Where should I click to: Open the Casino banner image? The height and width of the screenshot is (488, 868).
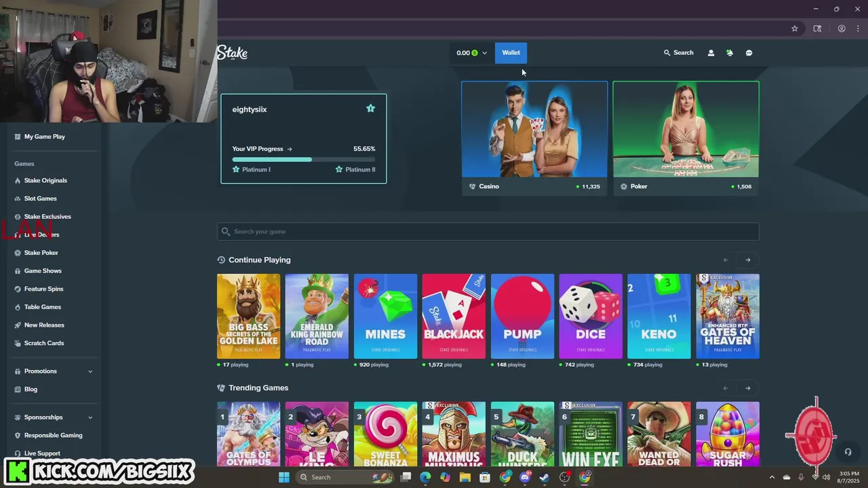click(x=534, y=129)
